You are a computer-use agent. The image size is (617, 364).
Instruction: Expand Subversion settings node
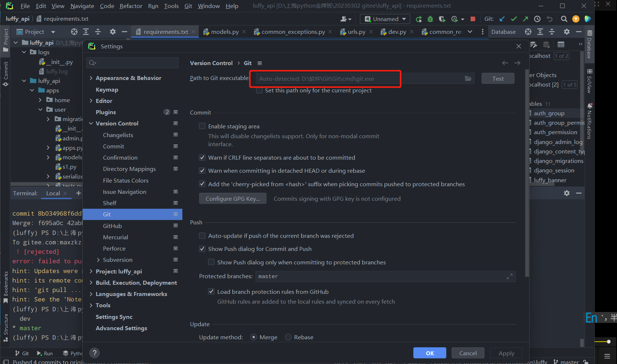click(98, 260)
